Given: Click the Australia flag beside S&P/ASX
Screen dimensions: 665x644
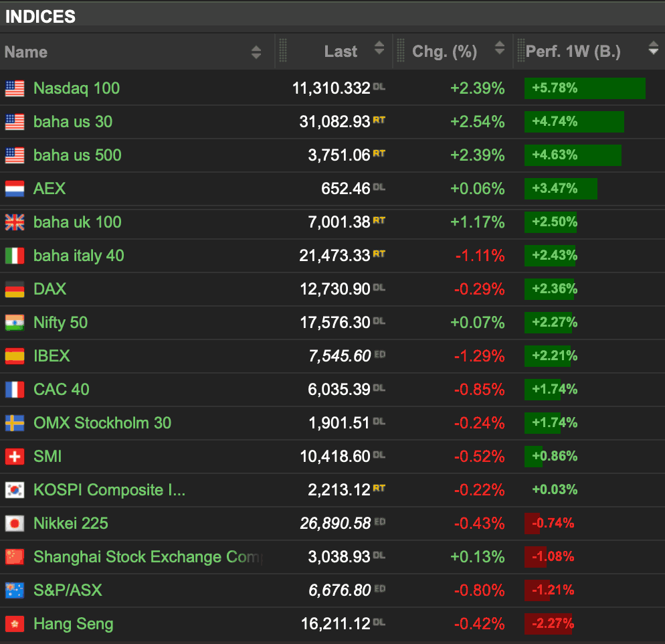Looking at the screenshot, I should 15,590.
